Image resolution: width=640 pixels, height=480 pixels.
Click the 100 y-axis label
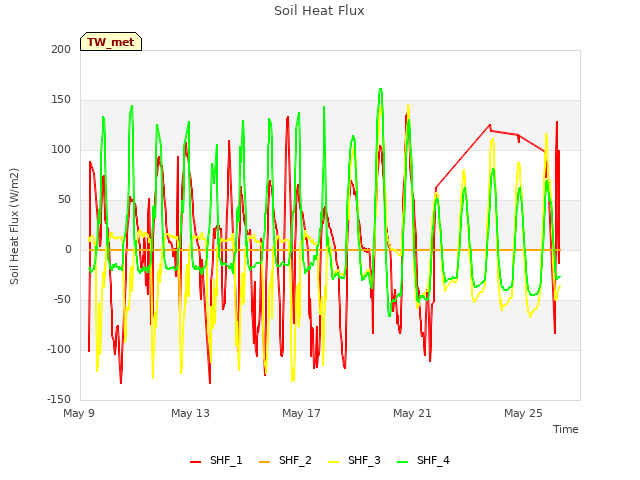click(61, 149)
